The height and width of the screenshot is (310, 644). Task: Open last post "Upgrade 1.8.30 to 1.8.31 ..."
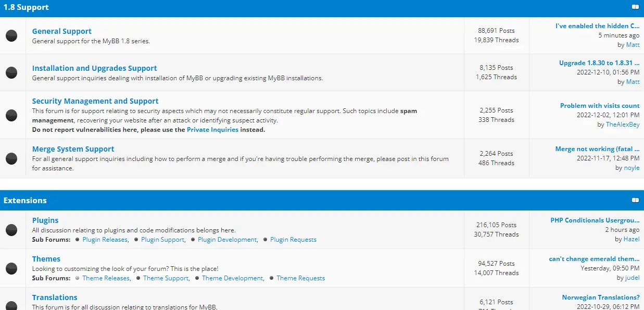tap(599, 63)
